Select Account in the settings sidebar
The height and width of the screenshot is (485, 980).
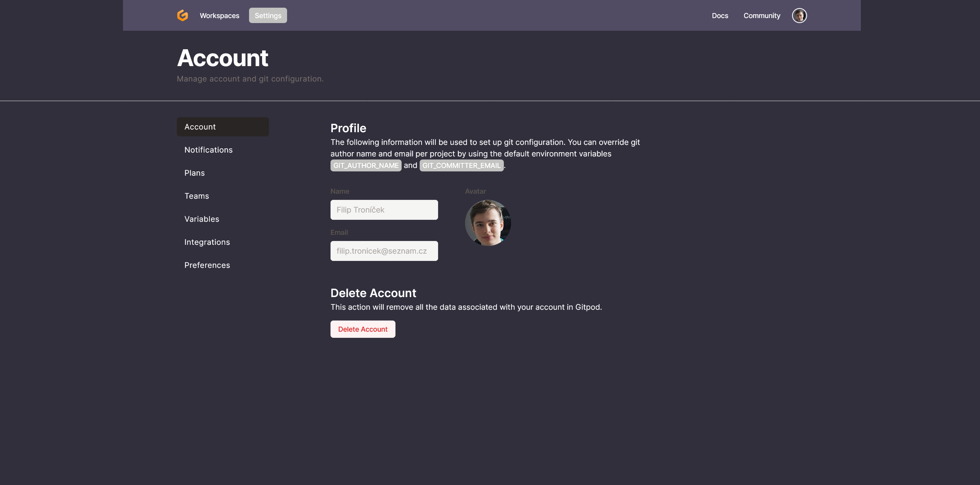click(x=200, y=127)
